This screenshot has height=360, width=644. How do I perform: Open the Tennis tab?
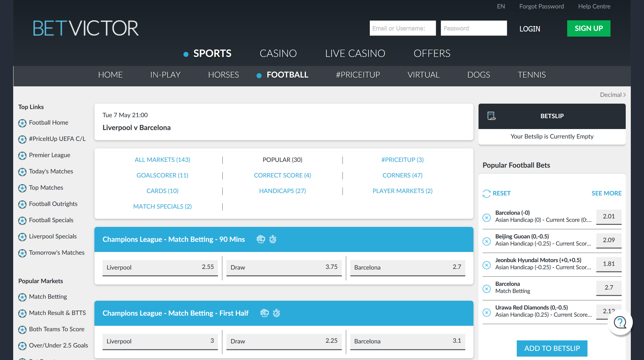[x=532, y=75]
